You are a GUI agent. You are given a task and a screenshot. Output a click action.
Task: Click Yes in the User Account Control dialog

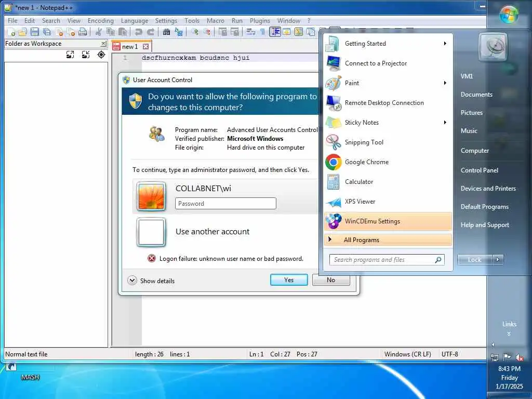289,280
